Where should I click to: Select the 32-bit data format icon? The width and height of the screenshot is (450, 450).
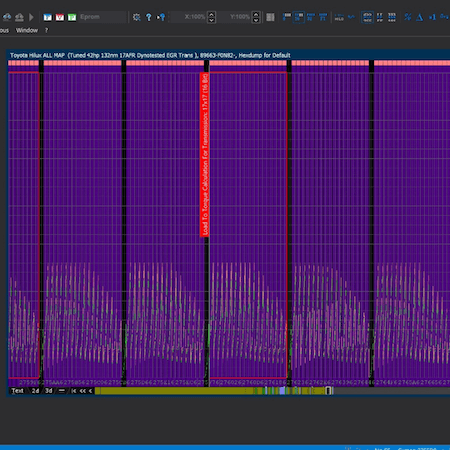(392, 17)
